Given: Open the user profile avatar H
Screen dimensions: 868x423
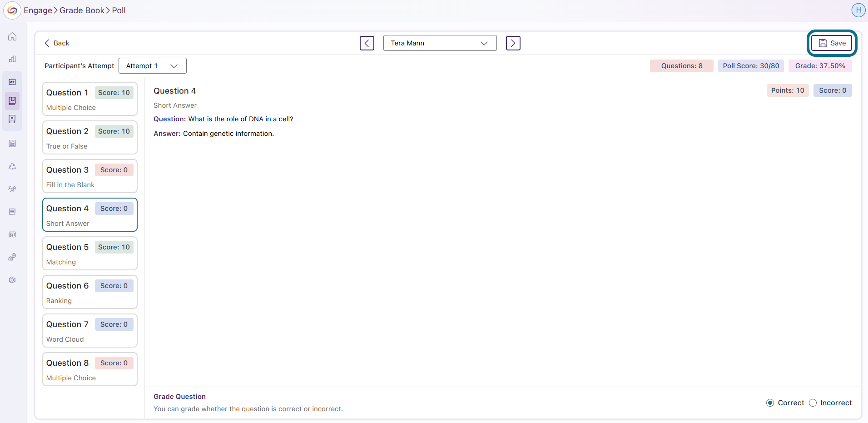Looking at the screenshot, I should point(858,10).
